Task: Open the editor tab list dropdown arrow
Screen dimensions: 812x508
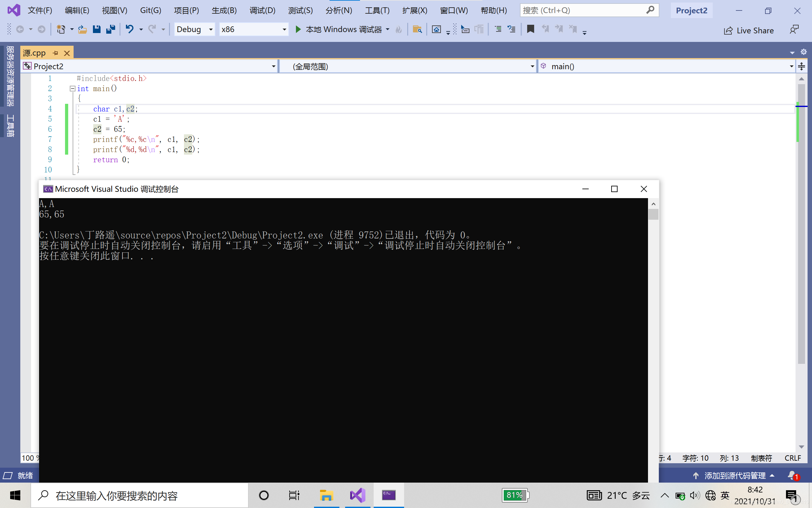Action: click(x=792, y=52)
